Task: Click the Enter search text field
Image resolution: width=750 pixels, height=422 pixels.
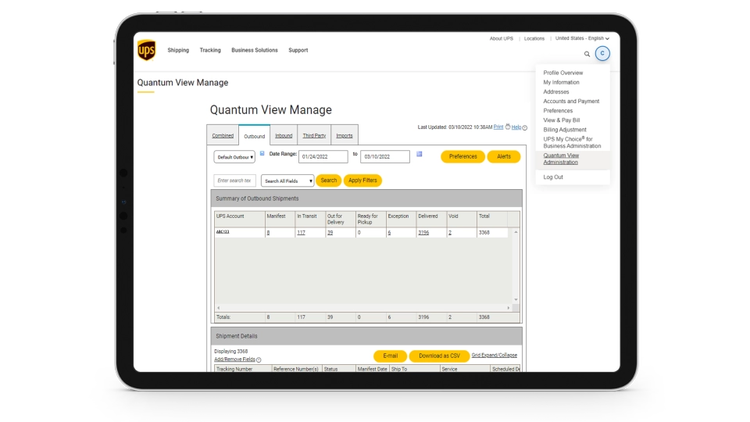Action: point(234,181)
